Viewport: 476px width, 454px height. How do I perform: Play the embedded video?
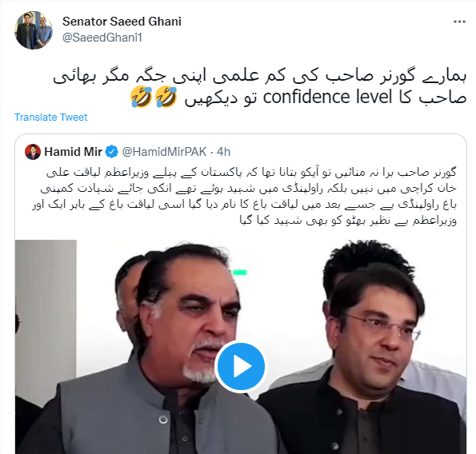click(241, 366)
